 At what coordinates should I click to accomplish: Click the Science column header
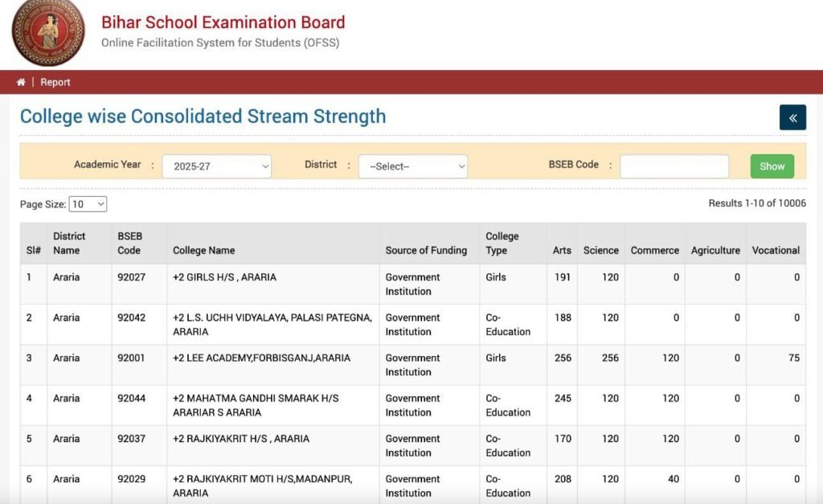point(600,250)
